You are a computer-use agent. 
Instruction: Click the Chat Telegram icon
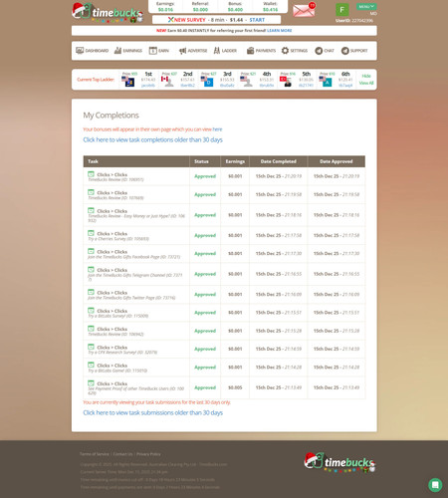point(319,51)
